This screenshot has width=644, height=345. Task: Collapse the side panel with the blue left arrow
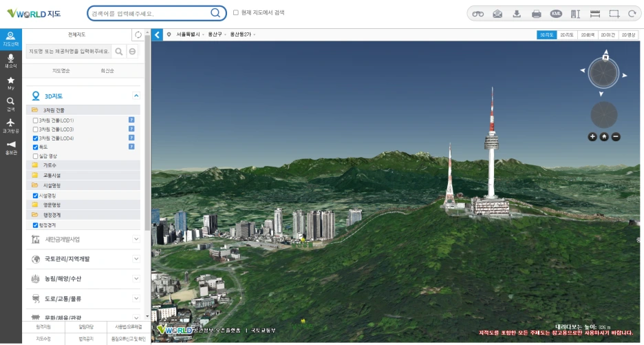[x=157, y=35]
